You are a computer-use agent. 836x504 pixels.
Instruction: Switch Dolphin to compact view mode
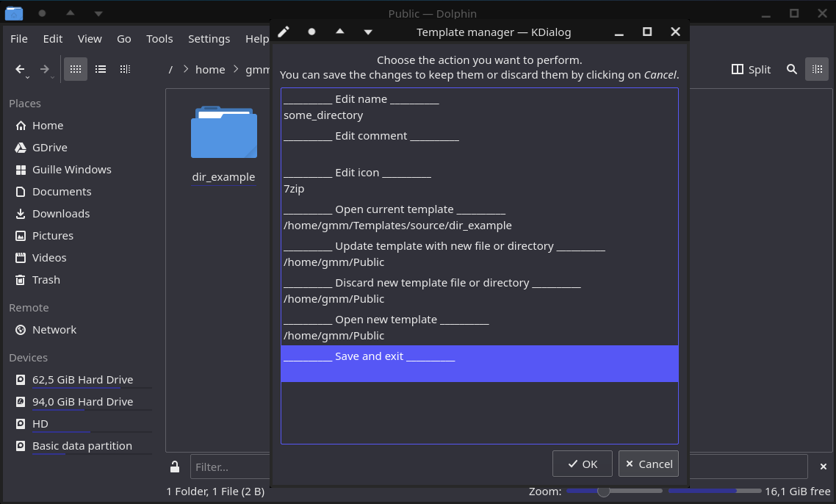125,69
